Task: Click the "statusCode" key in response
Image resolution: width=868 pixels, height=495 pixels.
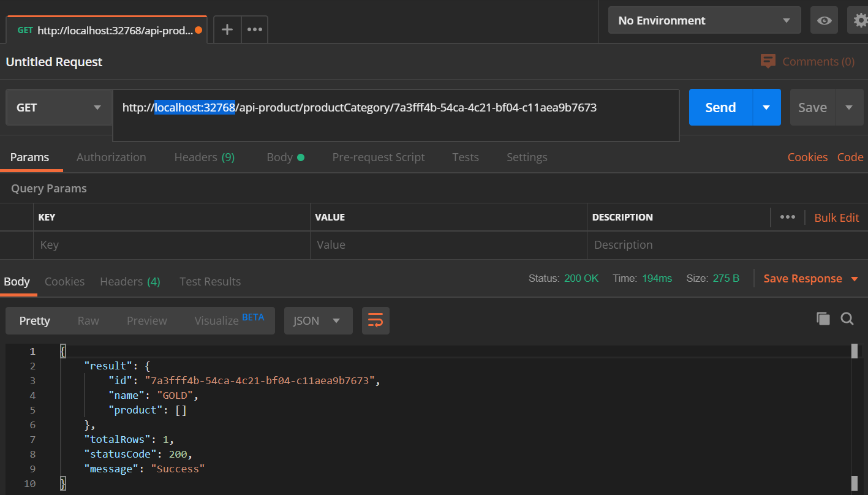Action: coord(120,454)
